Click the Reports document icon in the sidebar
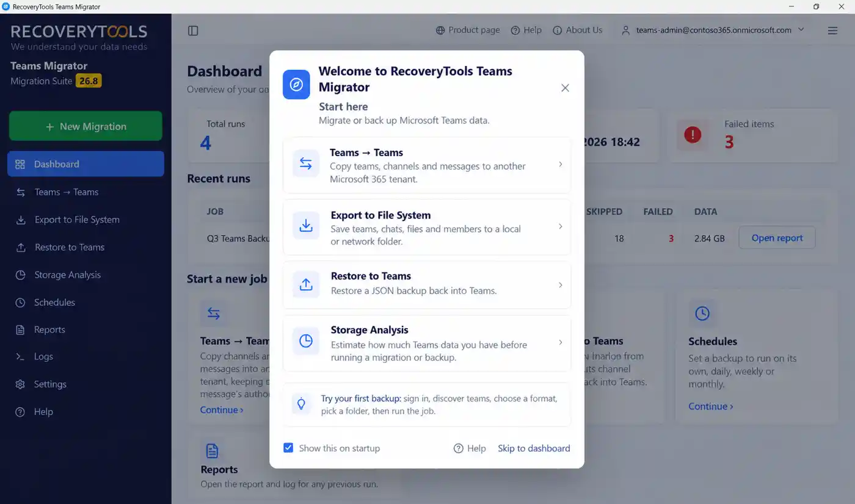 (x=20, y=329)
